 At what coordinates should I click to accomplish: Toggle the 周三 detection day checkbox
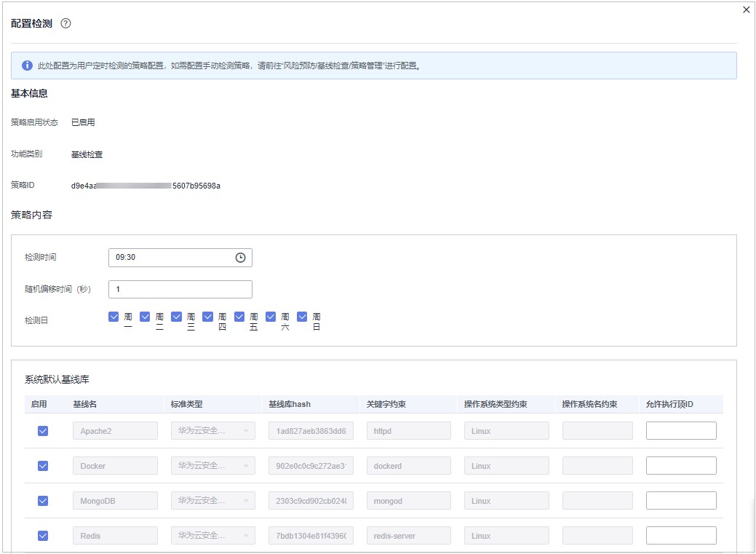(176, 317)
